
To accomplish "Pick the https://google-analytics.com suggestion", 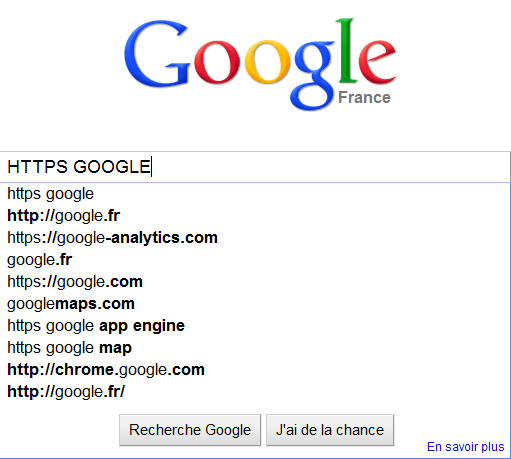I will click(255, 238).
